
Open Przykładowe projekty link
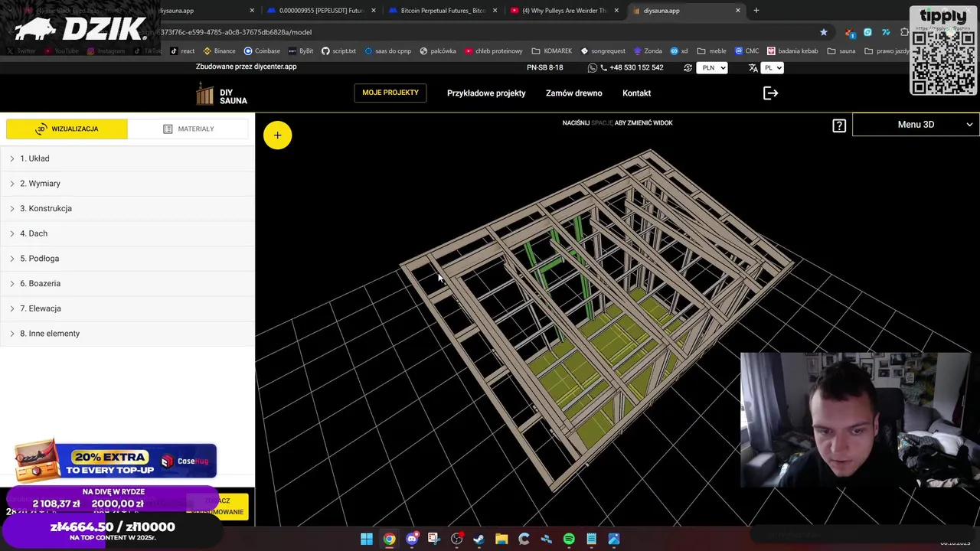486,93
